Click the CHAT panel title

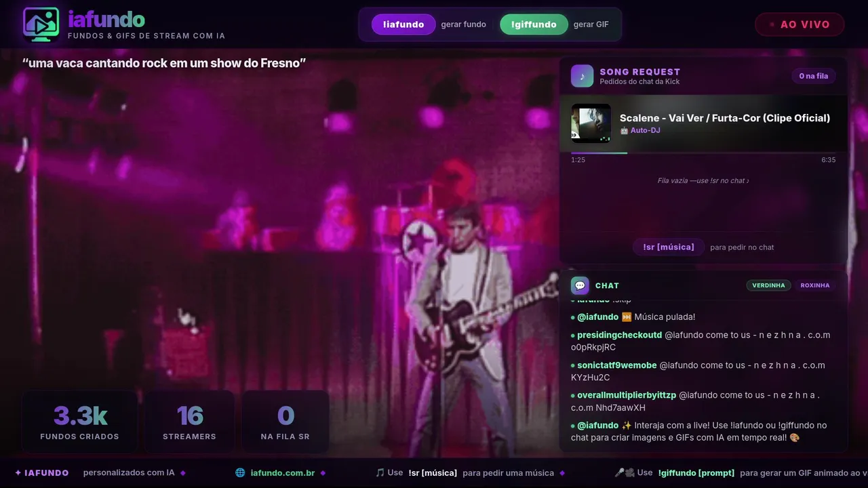click(607, 285)
